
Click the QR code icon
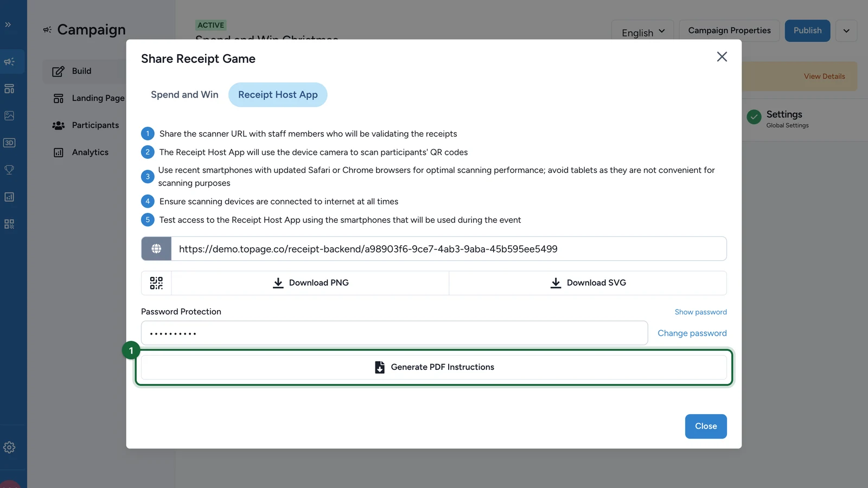pos(156,283)
